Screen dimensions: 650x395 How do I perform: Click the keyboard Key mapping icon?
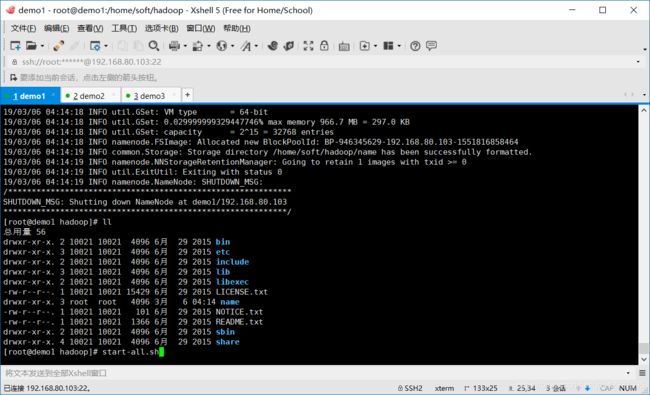coord(344,46)
